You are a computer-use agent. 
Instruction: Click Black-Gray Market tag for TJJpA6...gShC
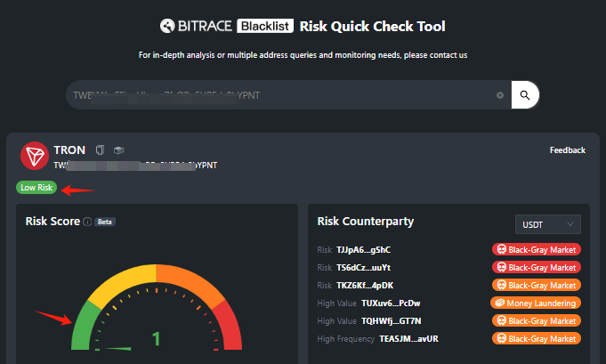537,249
